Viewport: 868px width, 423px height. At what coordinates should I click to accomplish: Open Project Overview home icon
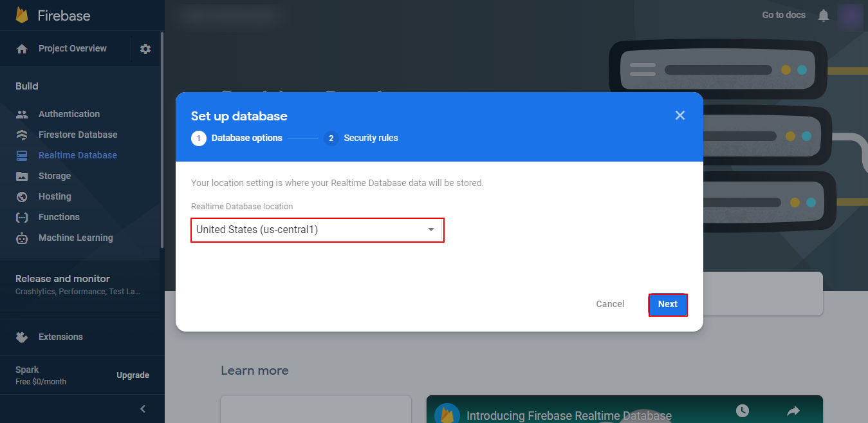click(x=22, y=49)
